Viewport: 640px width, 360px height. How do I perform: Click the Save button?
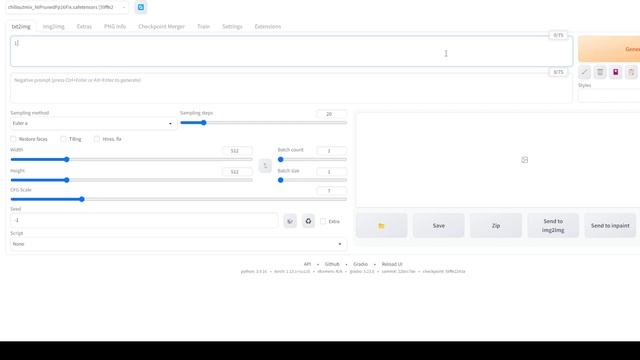[439, 226]
